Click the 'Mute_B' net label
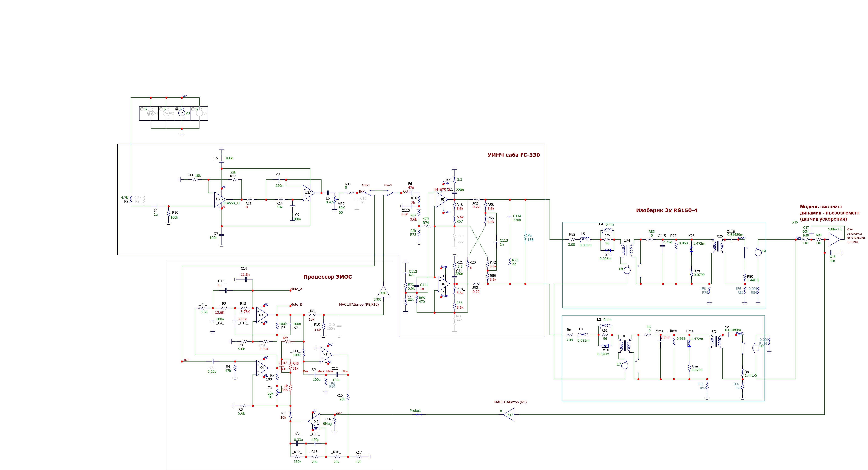Screen dimensions: 868x470 pyautogui.click(x=296, y=304)
